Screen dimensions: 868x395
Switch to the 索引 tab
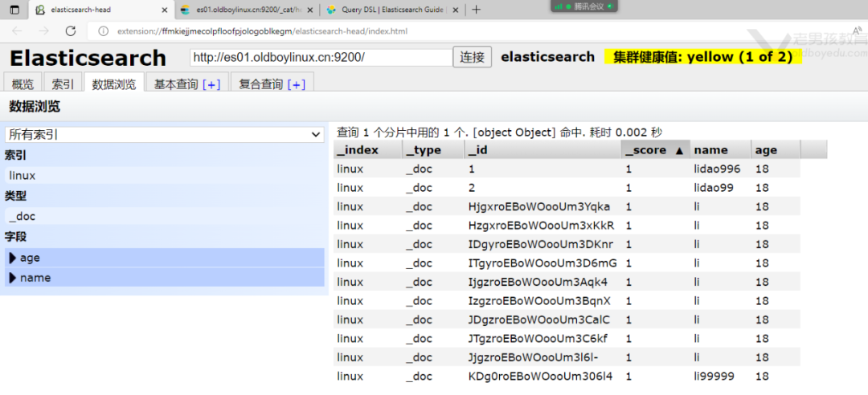pyautogui.click(x=63, y=84)
